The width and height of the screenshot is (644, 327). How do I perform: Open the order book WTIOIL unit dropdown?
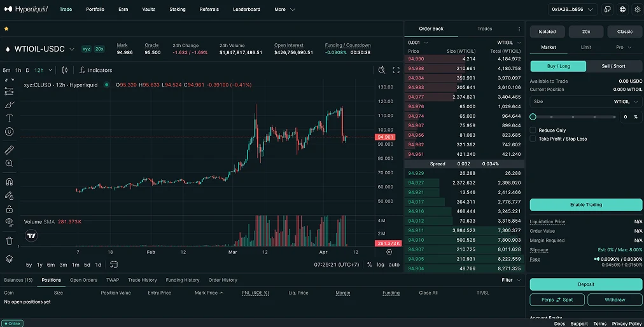point(509,43)
